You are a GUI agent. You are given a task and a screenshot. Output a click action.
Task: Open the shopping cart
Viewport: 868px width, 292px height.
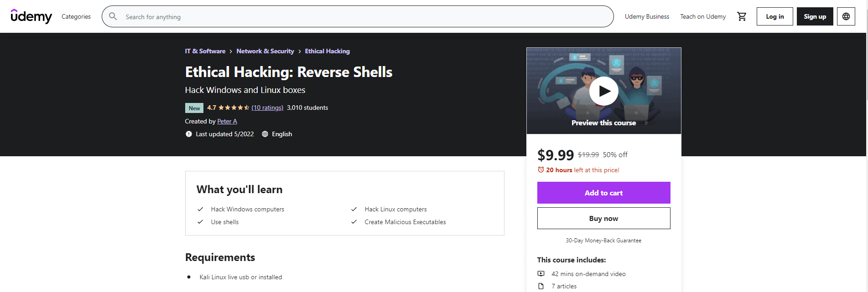click(x=742, y=16)
